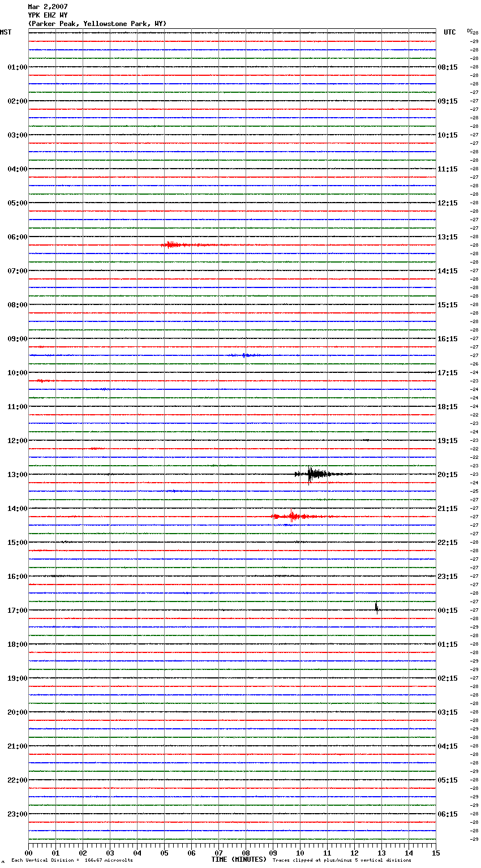Select the 01:00 MST time label
This screenshot has width=481, height=868.
[18, 67]
